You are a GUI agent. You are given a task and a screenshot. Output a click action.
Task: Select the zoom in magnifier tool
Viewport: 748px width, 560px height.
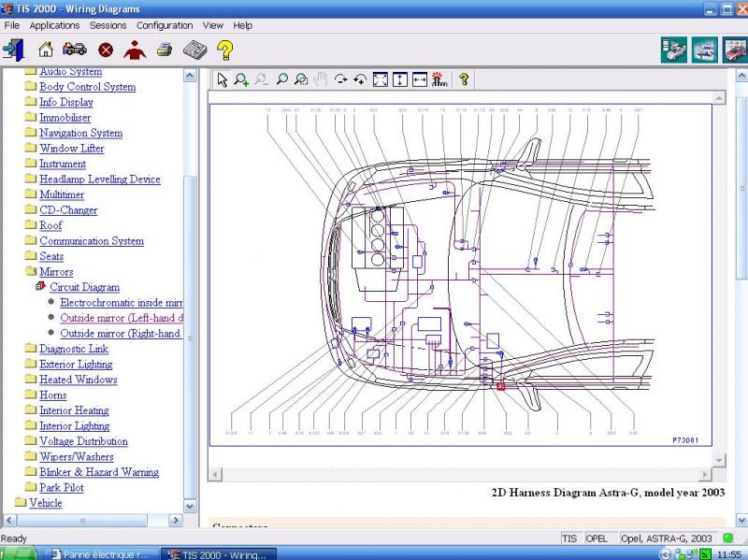241,79
